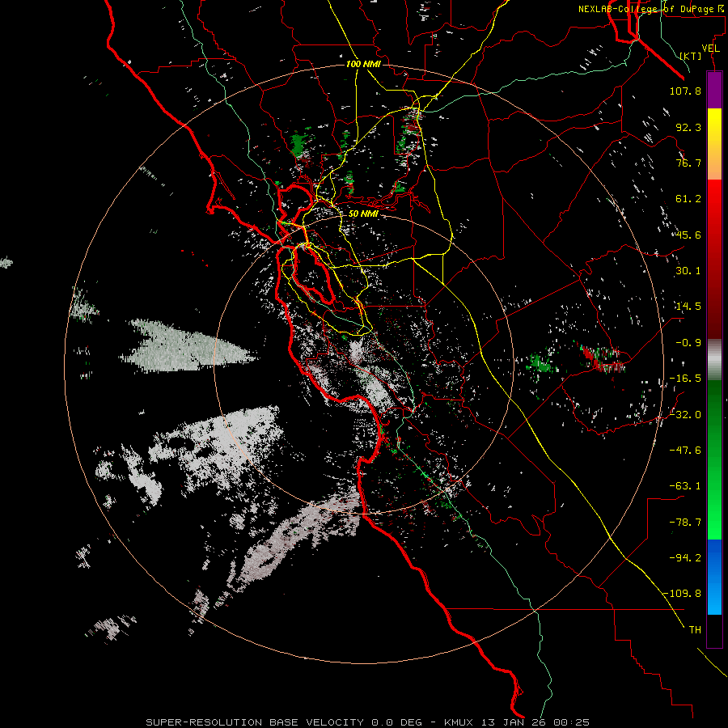The image size is (728, 728).
Task: Click the -109.8 legend value
Action: click(683, 594)
